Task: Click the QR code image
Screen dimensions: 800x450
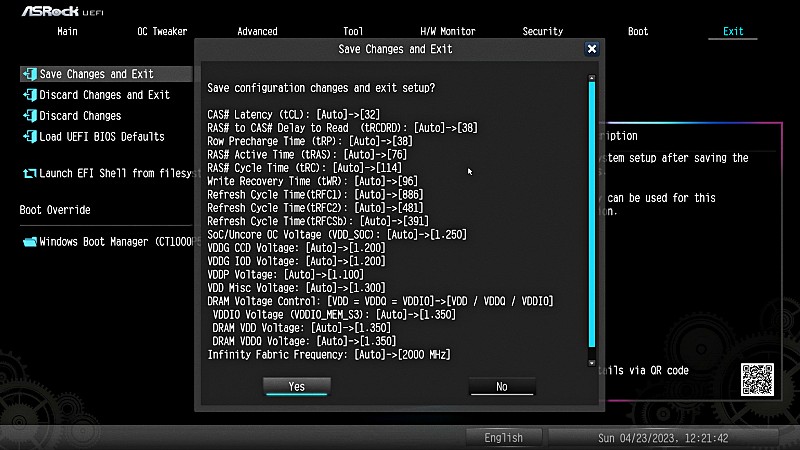Action: click(x=757, y=381)
